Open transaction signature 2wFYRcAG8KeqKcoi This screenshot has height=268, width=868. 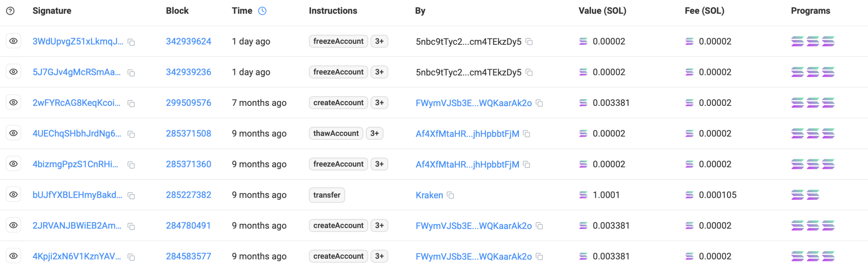coord(77,103)
